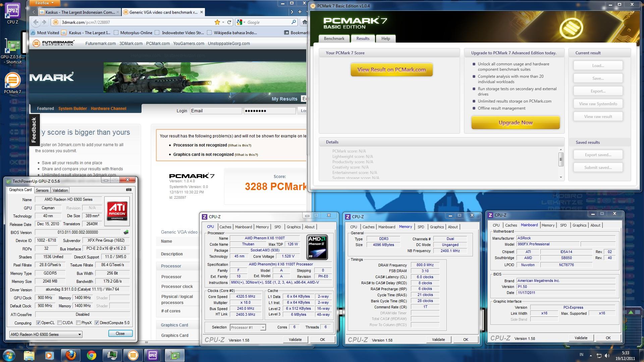Viewport: 644px width, 362px height.
Task: Open Windows Start menu
Action: pyautogui.click(x=9, y=355)
